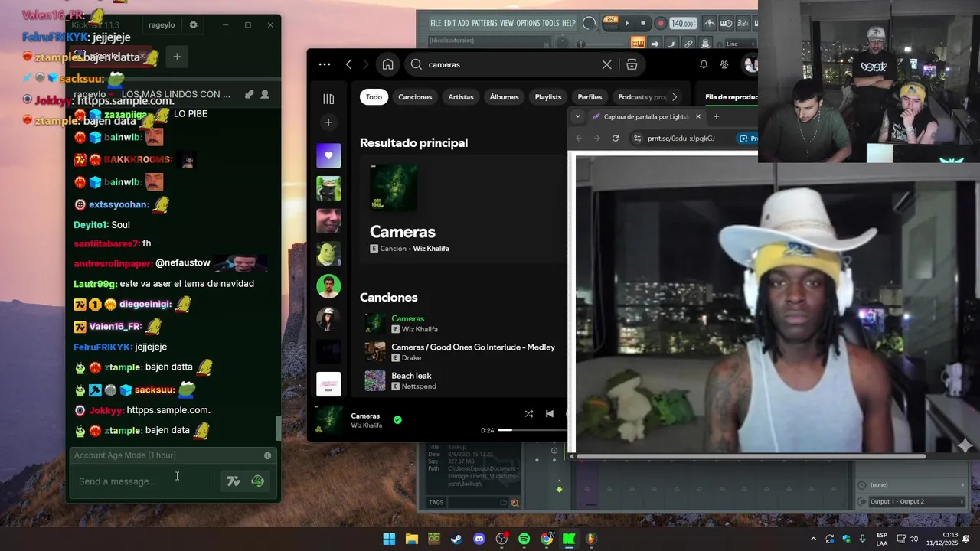
Task: Click FL Studio play button
Action: (626, 24)
